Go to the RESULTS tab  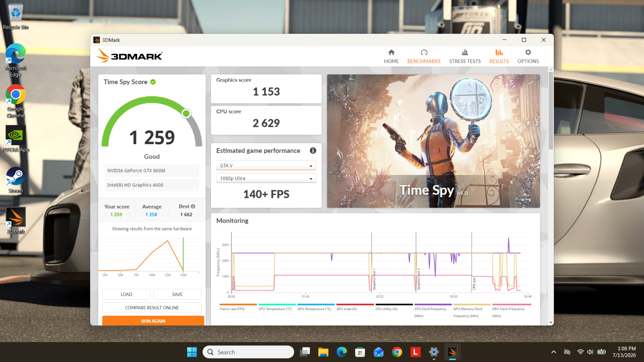point(499,57)
